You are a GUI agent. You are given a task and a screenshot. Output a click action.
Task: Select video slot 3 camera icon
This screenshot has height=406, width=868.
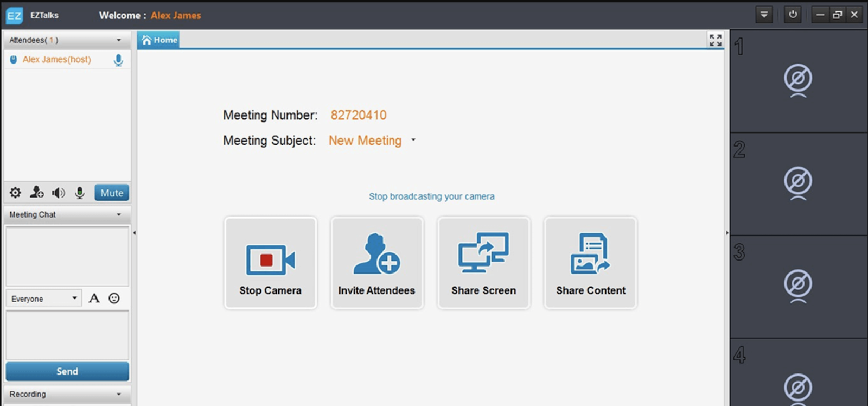click(798, 286)
